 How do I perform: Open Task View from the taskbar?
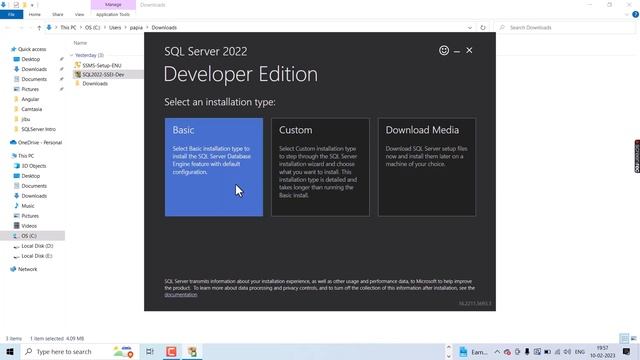[150, 351]
